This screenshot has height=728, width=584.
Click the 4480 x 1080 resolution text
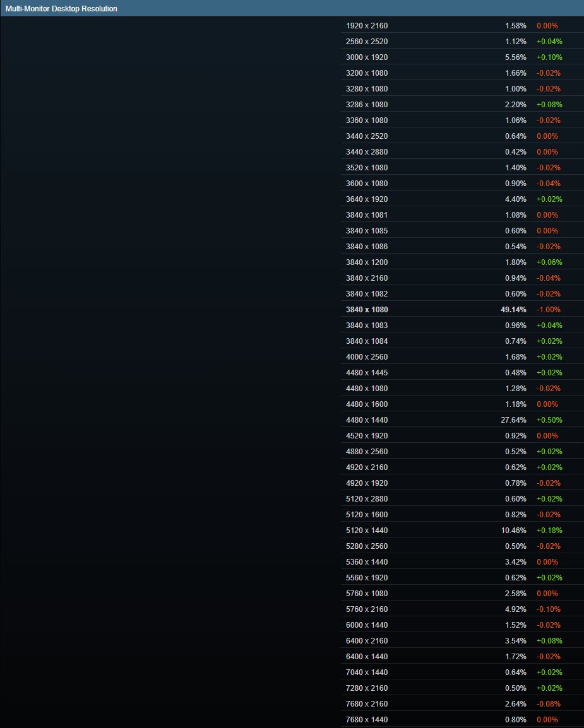(367, 389)
